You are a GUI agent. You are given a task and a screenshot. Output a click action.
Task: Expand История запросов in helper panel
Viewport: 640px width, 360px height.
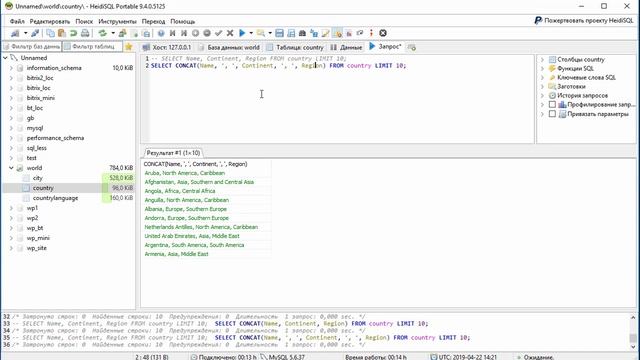[x=542, y=96]
